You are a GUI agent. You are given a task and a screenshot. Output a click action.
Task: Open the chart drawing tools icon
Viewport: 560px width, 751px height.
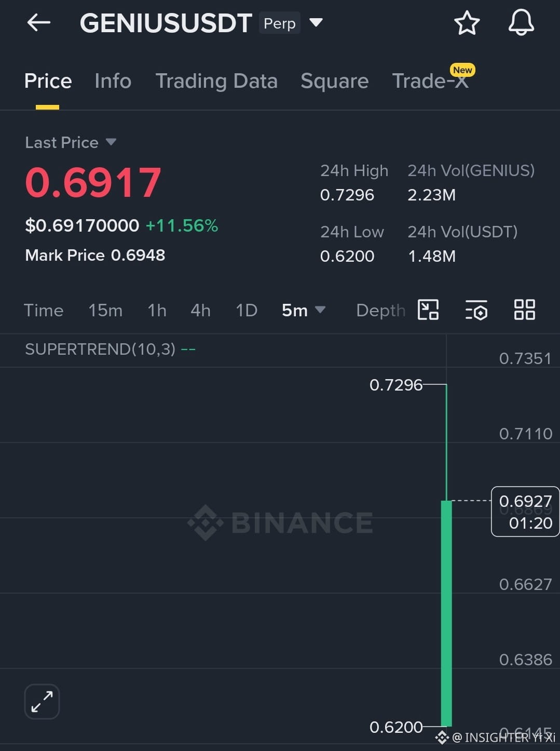point(428,310)
